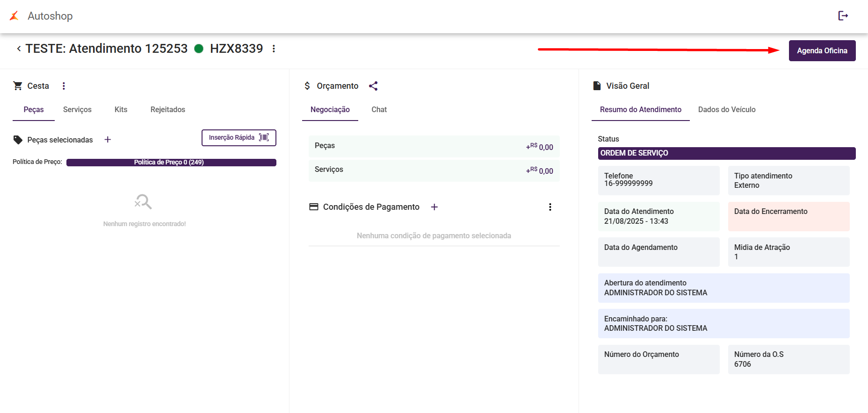The height and width of the screenshot is (413, 868).
Task: Click the Inserção Rápida button
Action: [239, 138]
